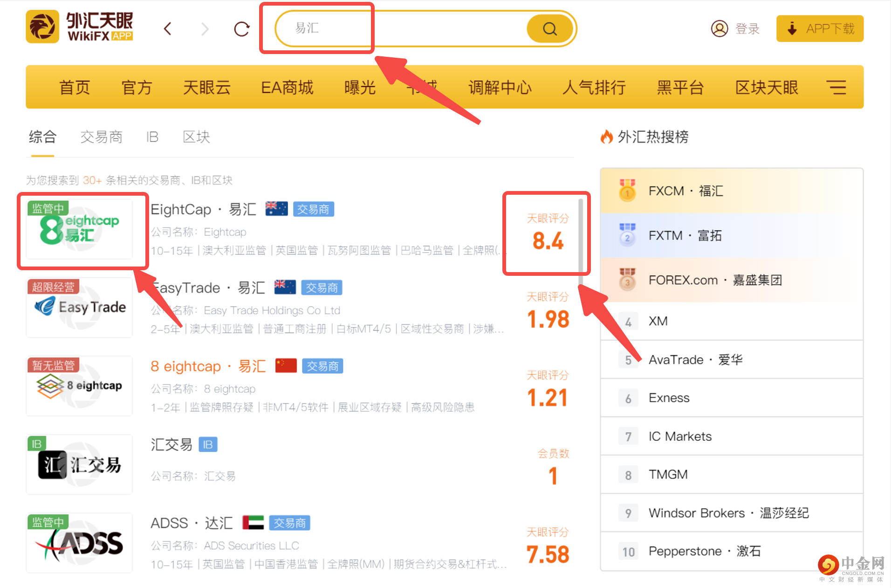The image size is (891, 588).
Task: Click the 7.58 score for ADSS
Action: (x=548, y=554)
